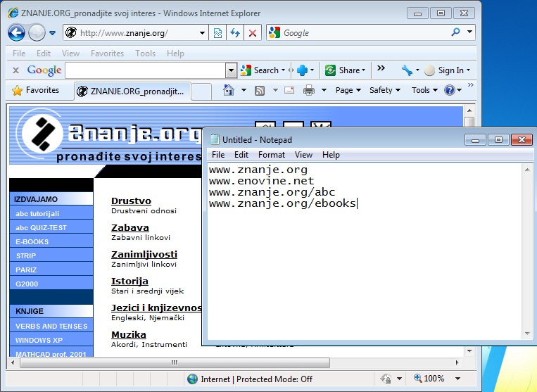Open Google Toolbar wrench settings

click(x=407, y=70)
